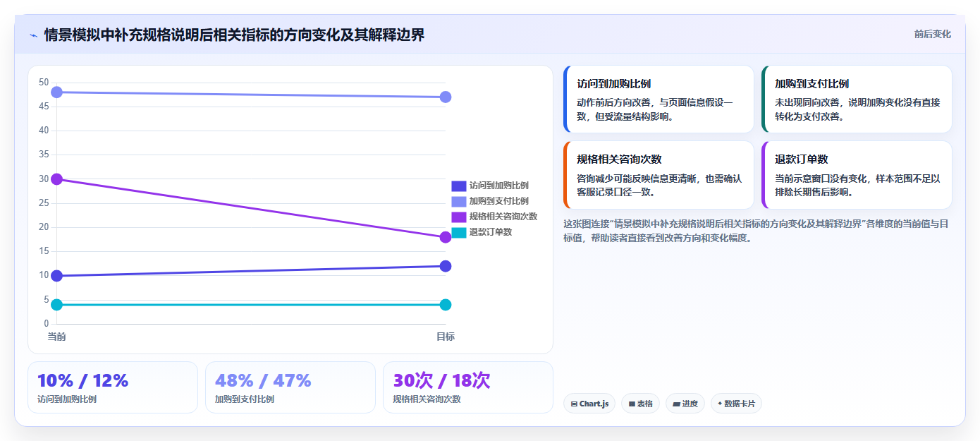The height and width of the screenshot is (441, 980).
Task: Click the y-axis label 0
Action: click(x=47, y=324)
